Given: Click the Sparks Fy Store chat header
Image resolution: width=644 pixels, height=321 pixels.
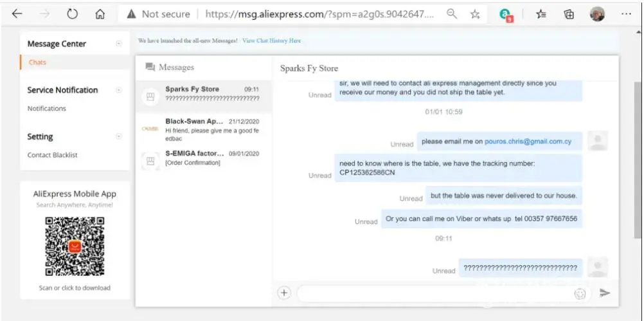Looking at the screenshot, I should (309, 68).
